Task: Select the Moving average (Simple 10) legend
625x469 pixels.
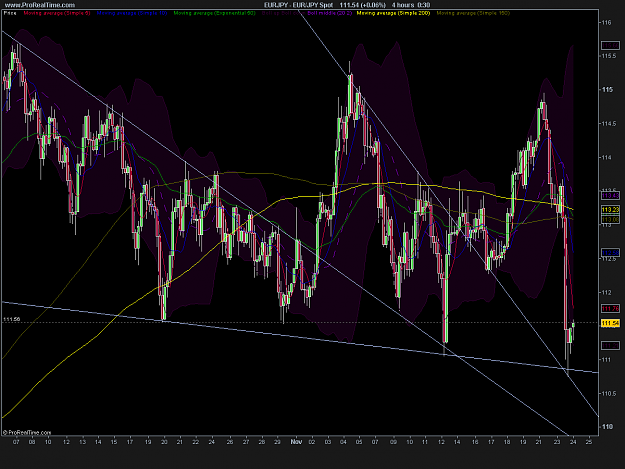Action: click(x=132, y=13)
